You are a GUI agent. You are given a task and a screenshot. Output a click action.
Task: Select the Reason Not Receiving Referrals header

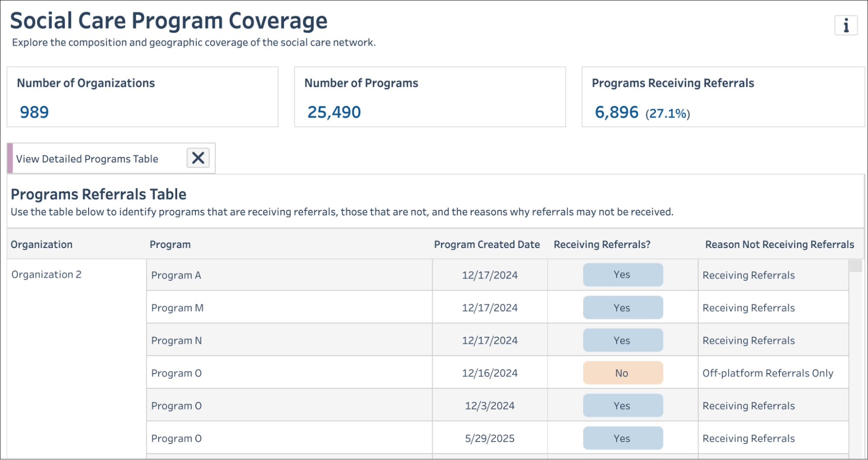(x=779, y=244)
